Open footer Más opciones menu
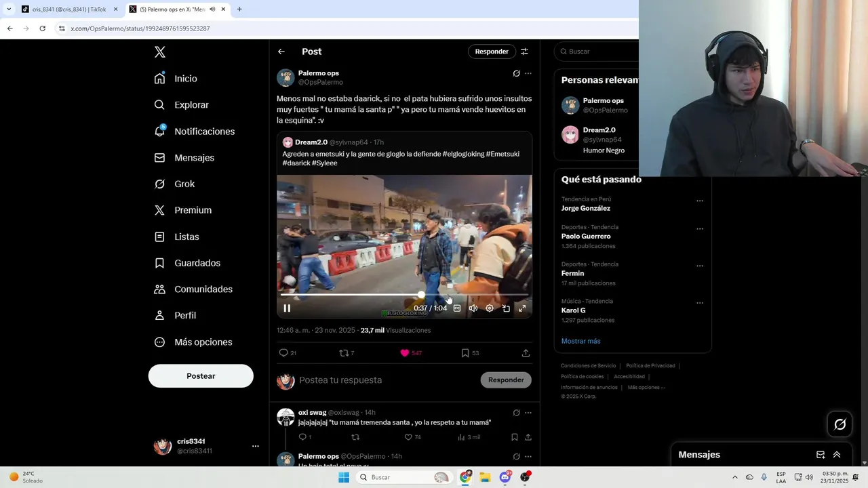This screenshot has height=488, width=868. coord(646,388)
